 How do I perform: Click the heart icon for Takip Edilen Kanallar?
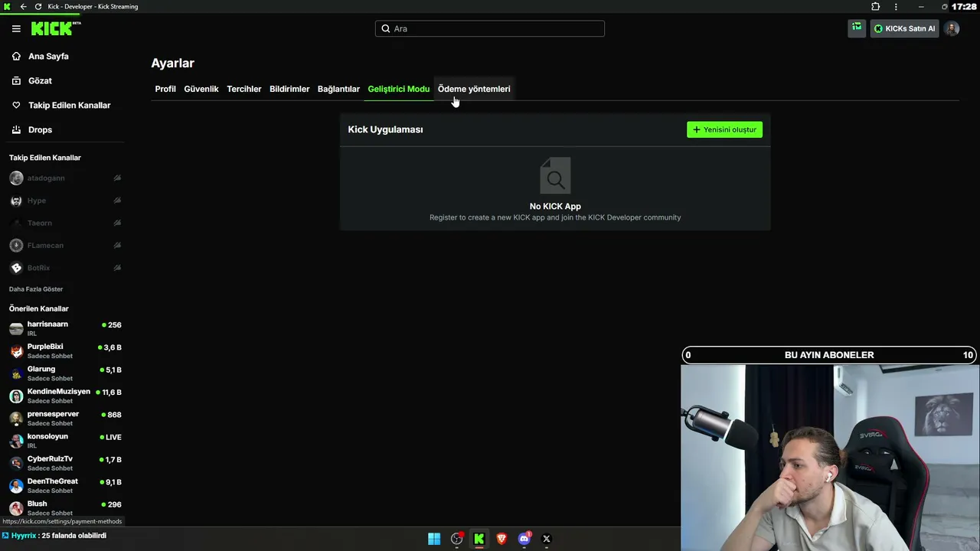(16, 105)
